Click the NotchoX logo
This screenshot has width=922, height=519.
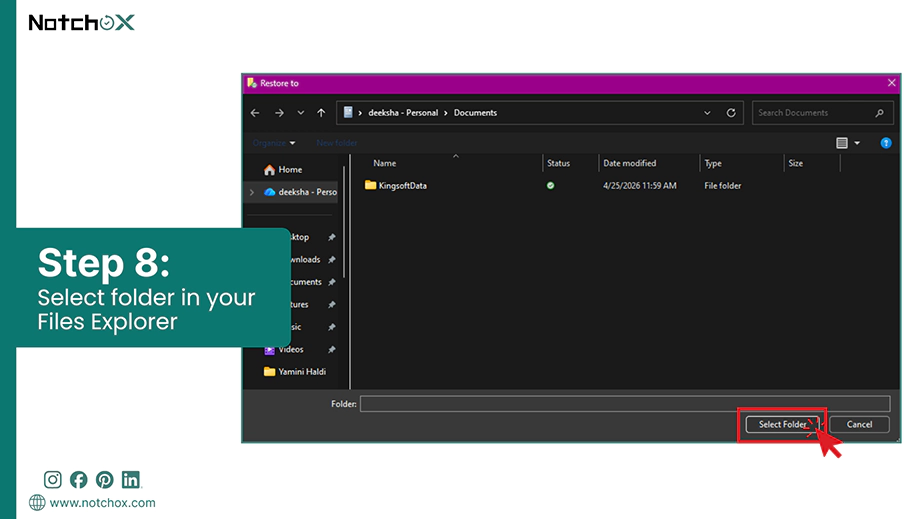tap(81, 23)
